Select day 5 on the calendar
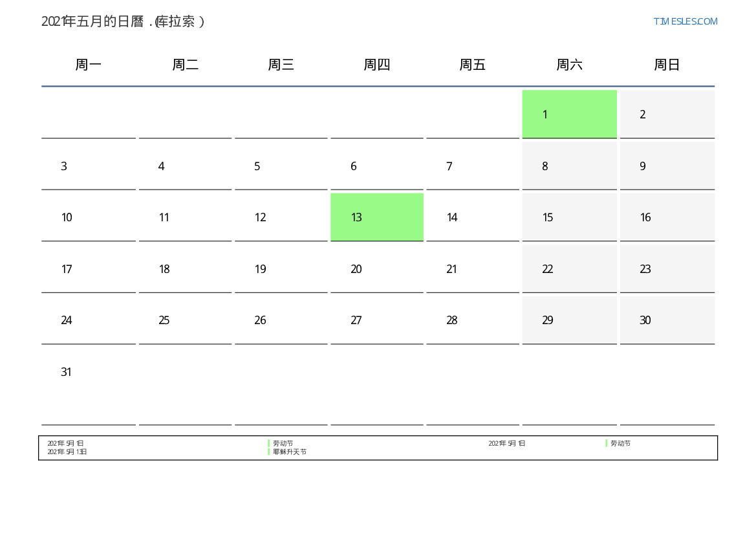 point(281,166)
